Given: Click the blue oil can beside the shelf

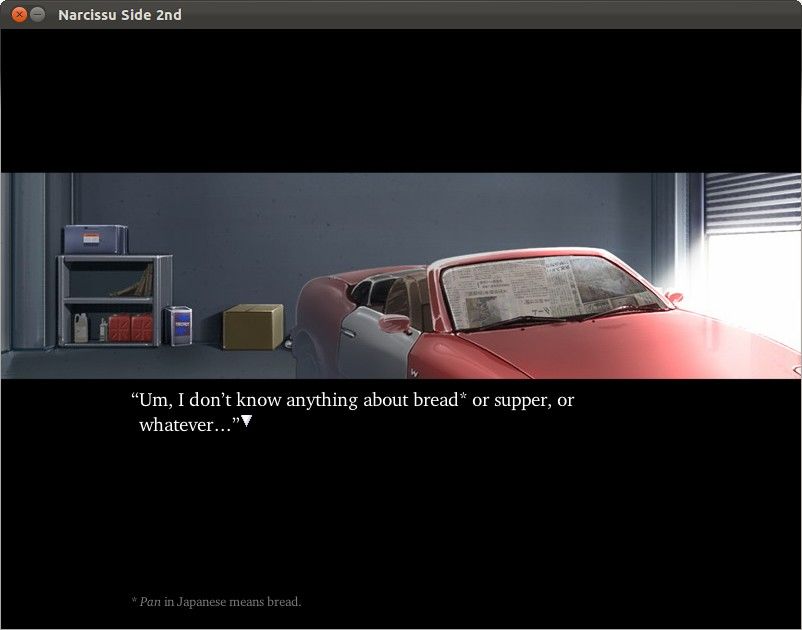Looking at the screenshot, I should 180,326.
